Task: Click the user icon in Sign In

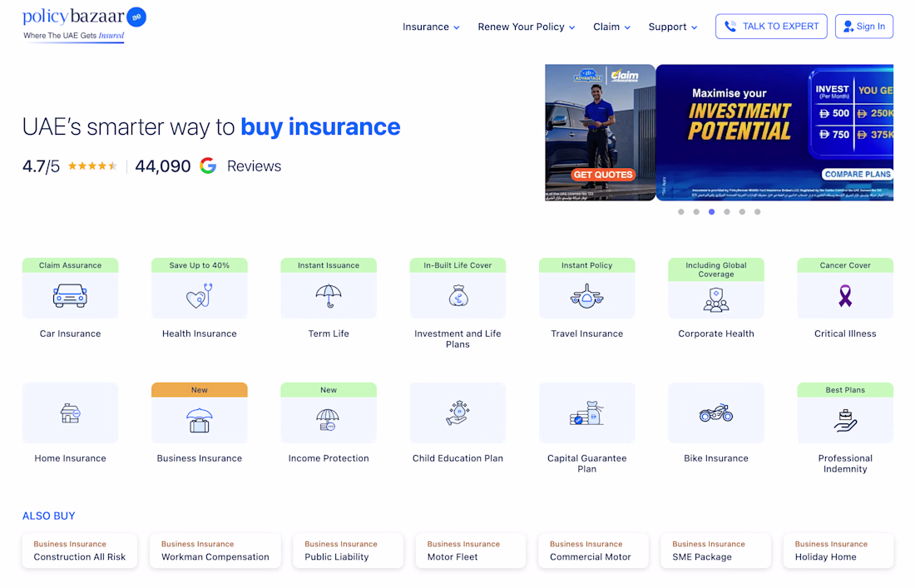Action: 848,27
